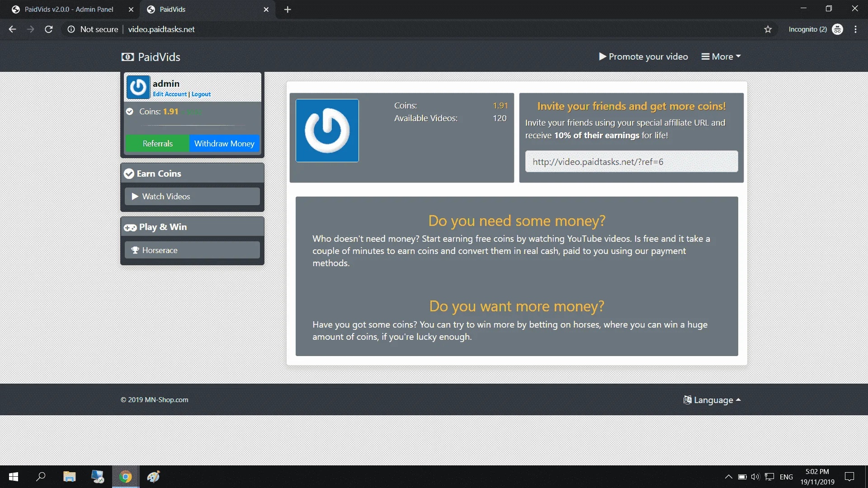Expand the Language dropdown in the footer
Viewport: 868px width, 488px height.
712,400
